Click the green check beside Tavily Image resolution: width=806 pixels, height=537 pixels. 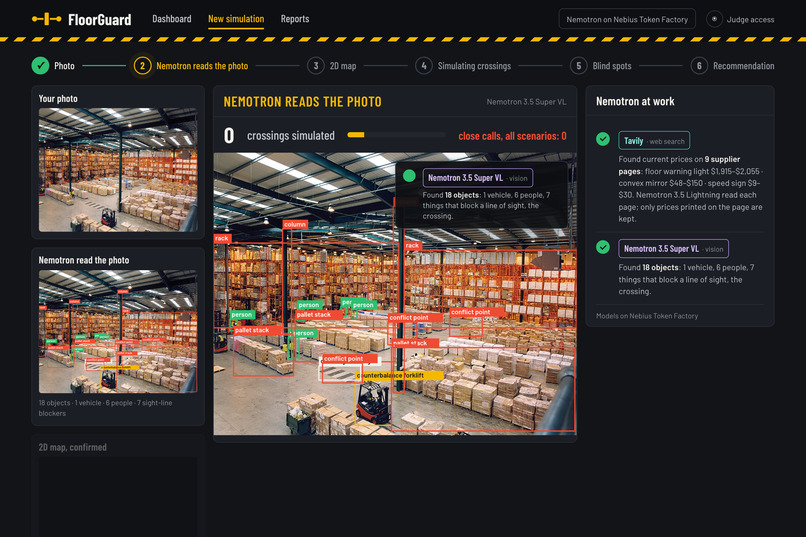click(603, 139)
